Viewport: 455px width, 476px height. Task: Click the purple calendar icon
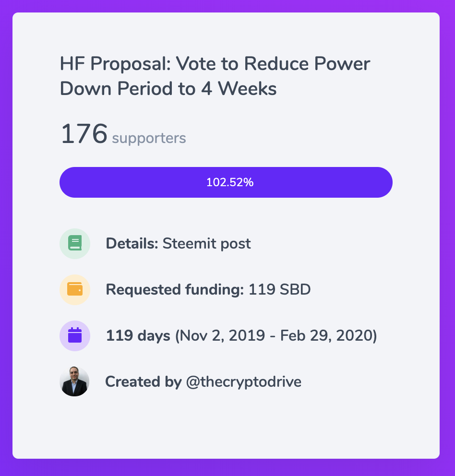coord(75,336)
